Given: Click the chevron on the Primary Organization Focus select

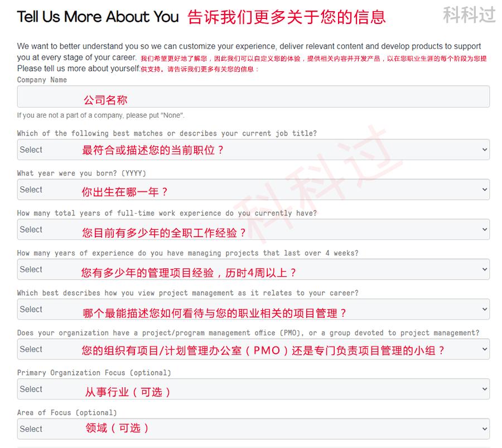Looking at the screenshot, I should tap(484, 389).
